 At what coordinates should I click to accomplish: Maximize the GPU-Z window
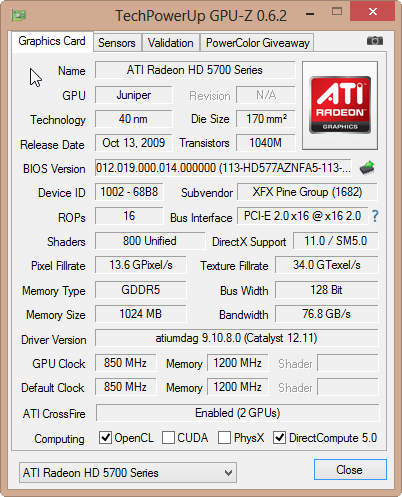[x=337, y=12]
